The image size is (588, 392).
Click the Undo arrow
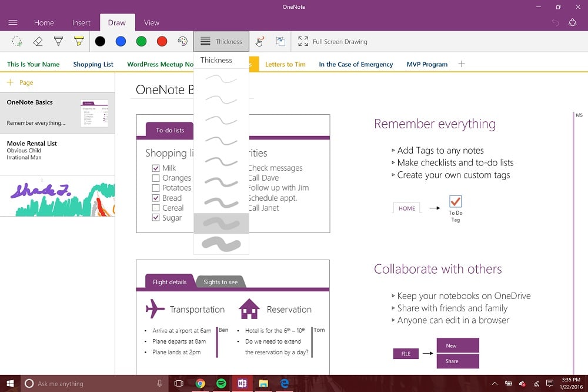coord(556,23)
